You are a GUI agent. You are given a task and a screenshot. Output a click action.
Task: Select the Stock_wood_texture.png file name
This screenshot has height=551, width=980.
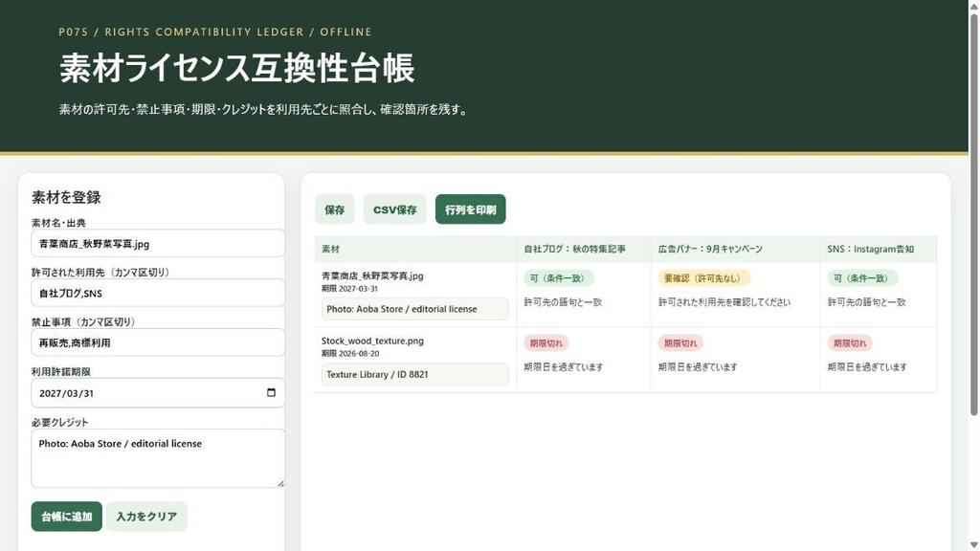click(x=372, y=341)
